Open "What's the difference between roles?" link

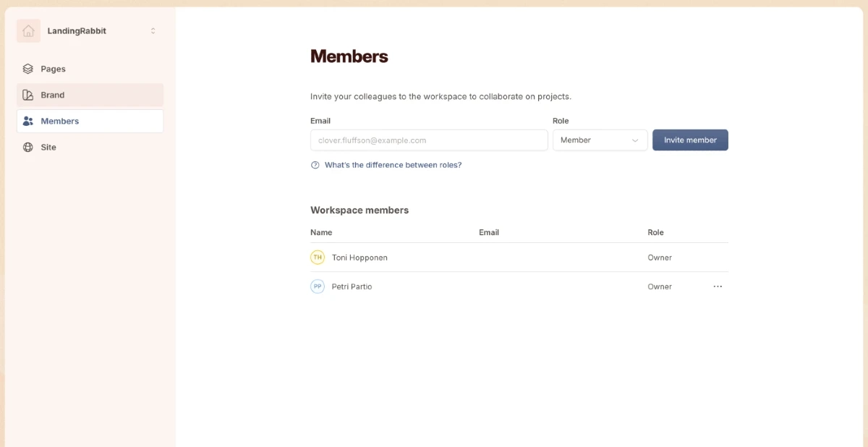coord(393,165)
